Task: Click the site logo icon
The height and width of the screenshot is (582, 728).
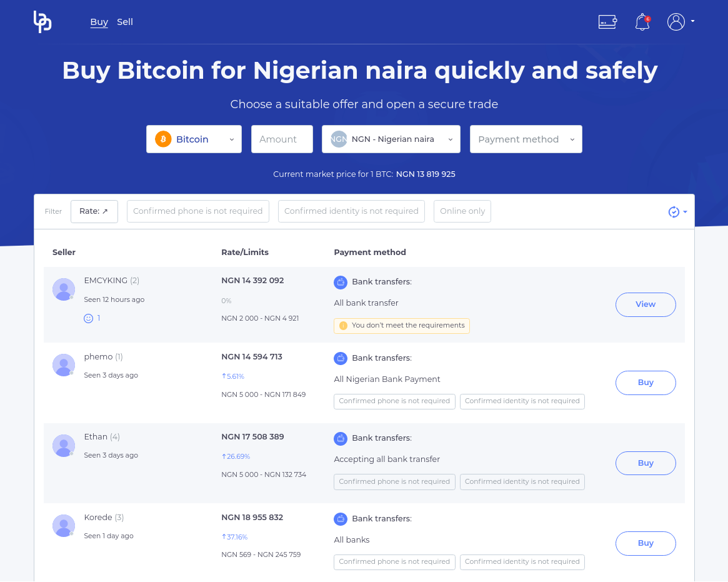Action: point(42,22)
